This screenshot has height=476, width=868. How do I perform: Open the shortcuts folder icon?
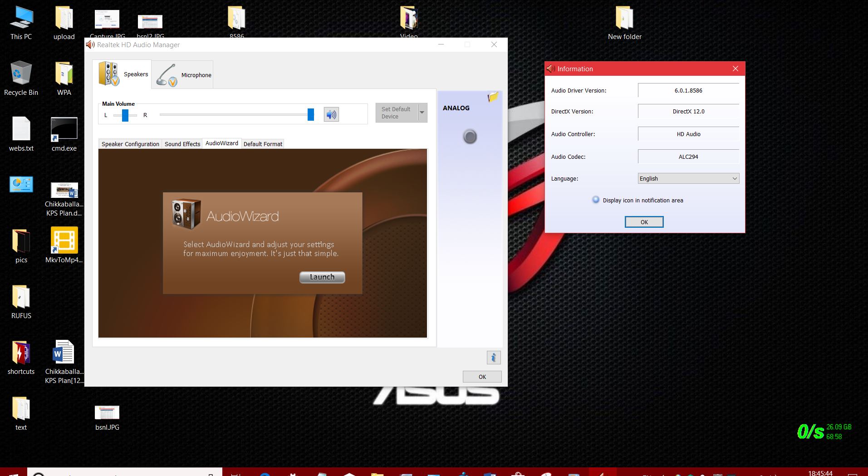tap(21, 358)
